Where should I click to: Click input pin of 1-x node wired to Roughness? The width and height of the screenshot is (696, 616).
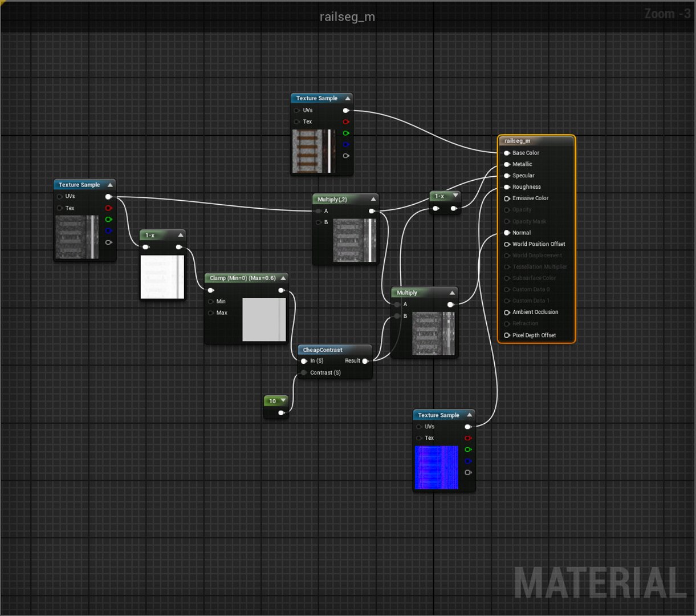click(435, 208)
